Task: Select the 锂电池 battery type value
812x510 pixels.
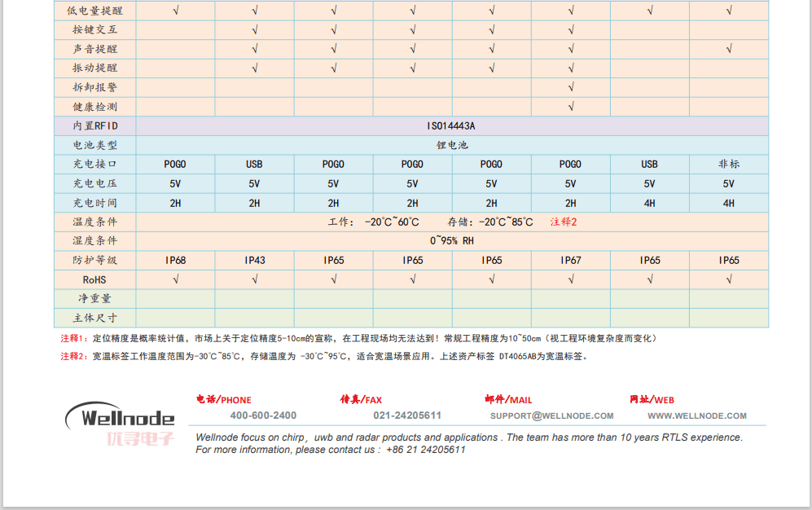Action: [x=452, y=145]
